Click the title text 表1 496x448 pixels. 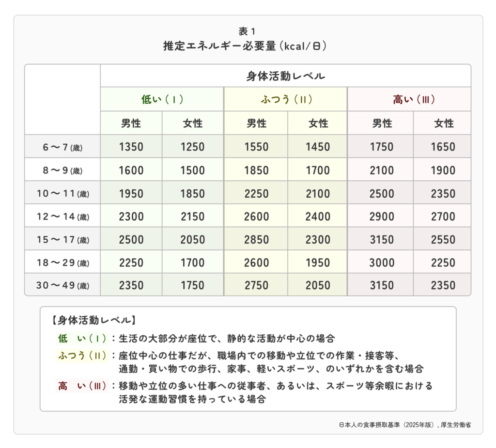click(247, 31)
